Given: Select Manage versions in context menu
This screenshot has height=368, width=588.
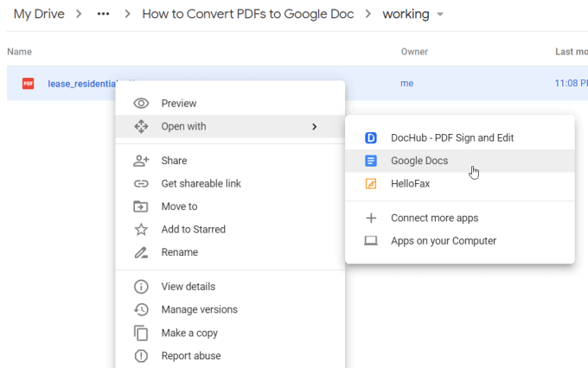Looking at the screenshot, I should click(199, 309).
